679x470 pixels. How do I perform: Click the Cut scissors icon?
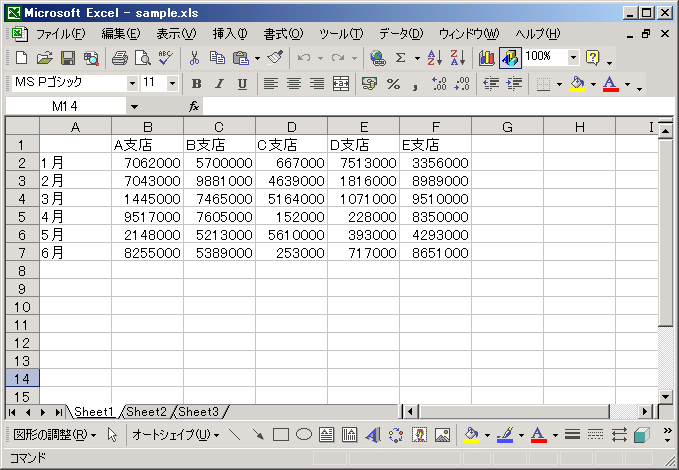tap(194, 58)
